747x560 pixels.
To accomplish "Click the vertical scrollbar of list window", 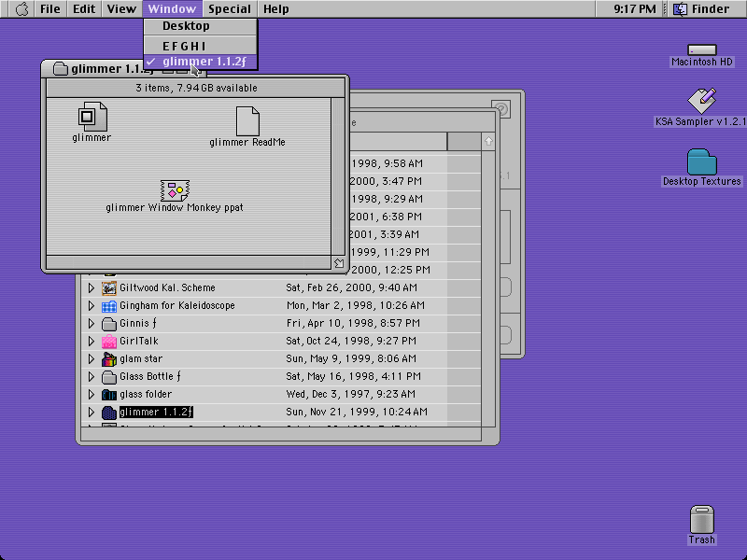I will (x=488, y=289).
